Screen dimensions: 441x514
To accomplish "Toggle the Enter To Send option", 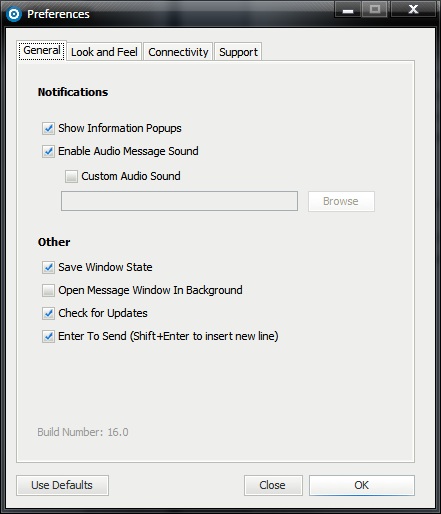I will coord(48,336).
